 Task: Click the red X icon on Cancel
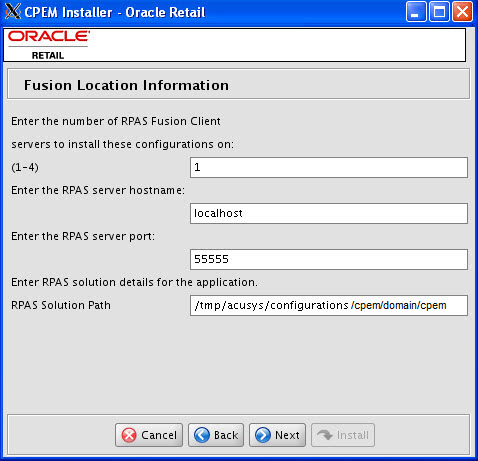(129, 435)
